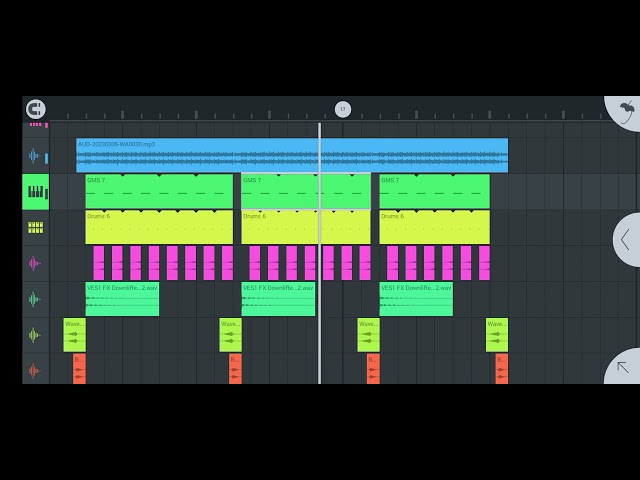The height and width of the screenshot is (480, 640).
Task: Select the third VES1 FX Downlifte wav clip
Action: pos(416,299)
